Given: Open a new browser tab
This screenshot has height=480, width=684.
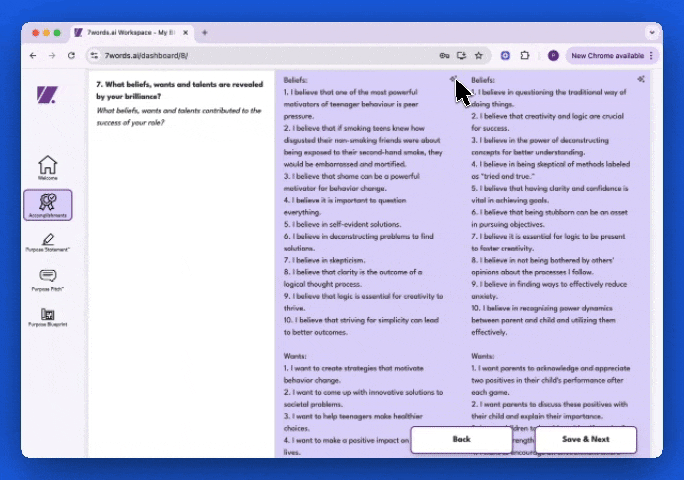Looking at the screenshot, I should pos(205,32).
